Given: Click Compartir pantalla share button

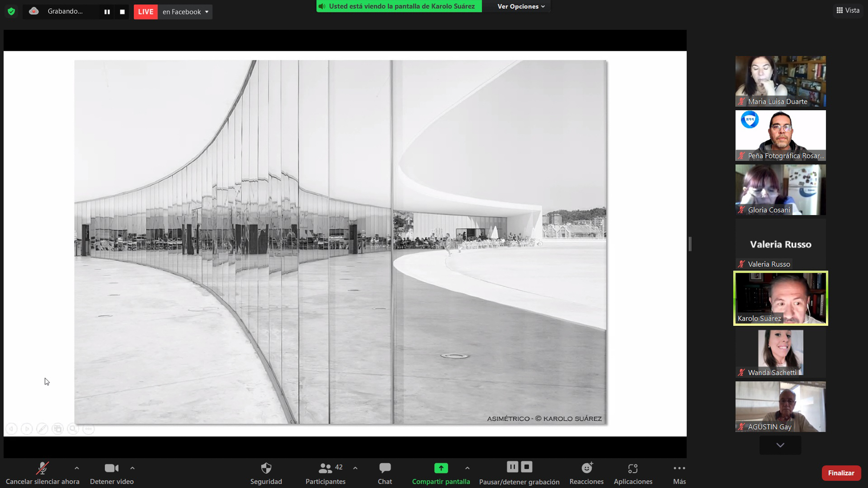Looking at the screenshot, I should tap(441, 473).
